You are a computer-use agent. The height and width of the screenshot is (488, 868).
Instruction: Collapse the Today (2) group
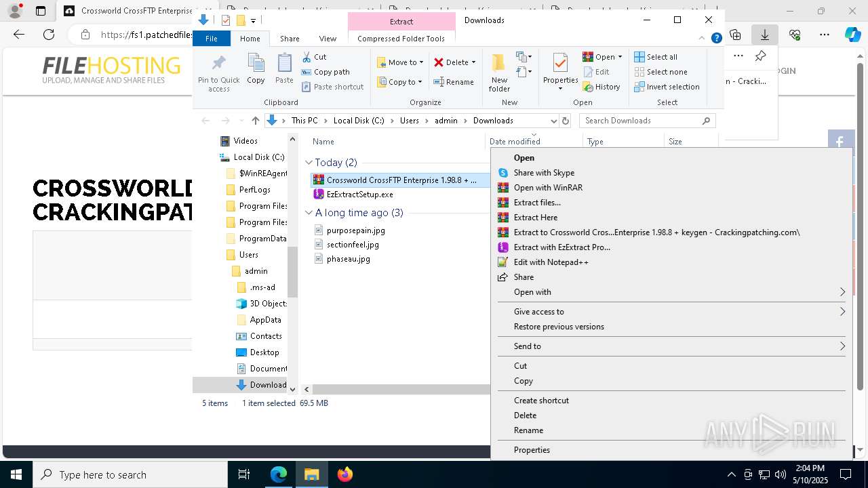pos(309,163)
